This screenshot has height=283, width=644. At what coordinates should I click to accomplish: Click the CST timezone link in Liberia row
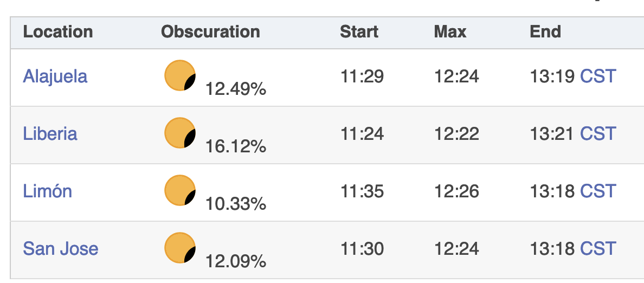[x=598, y=133]
